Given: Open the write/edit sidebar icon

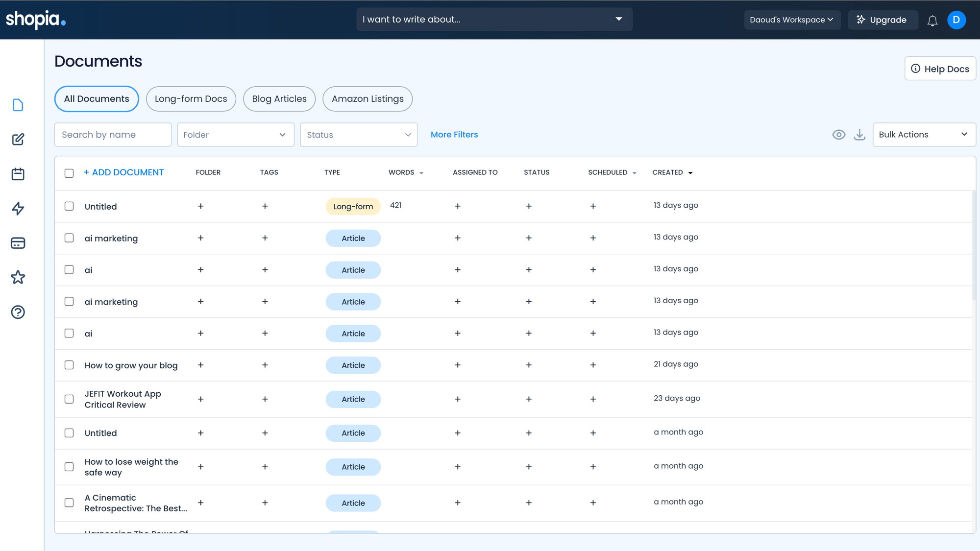Looking at the screenshot, I should pyautogui.click(x=18, y=140).
